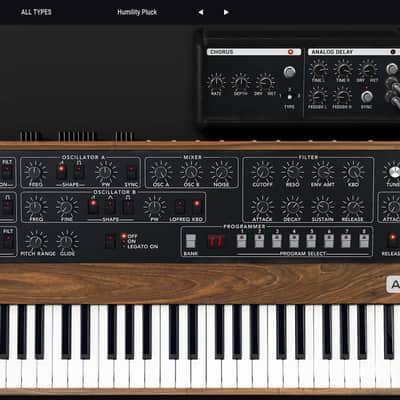
Task: Click the Filter Kbd knob
Action: [x=353, y=172]
